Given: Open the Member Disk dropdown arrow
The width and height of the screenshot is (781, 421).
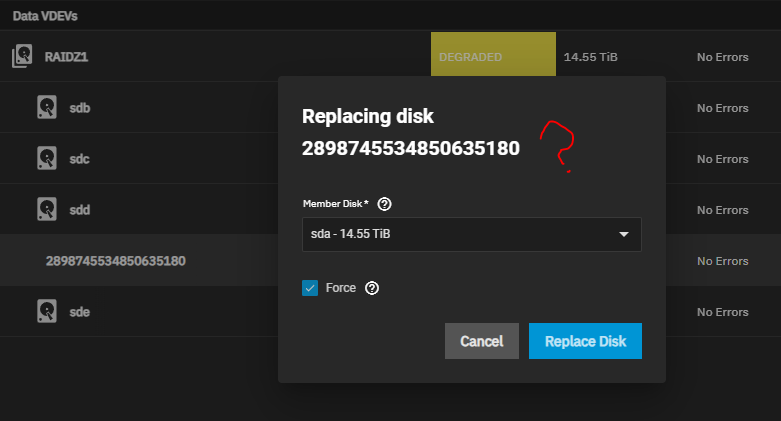Looking at the screenshot, I should [x=624, y=235].
